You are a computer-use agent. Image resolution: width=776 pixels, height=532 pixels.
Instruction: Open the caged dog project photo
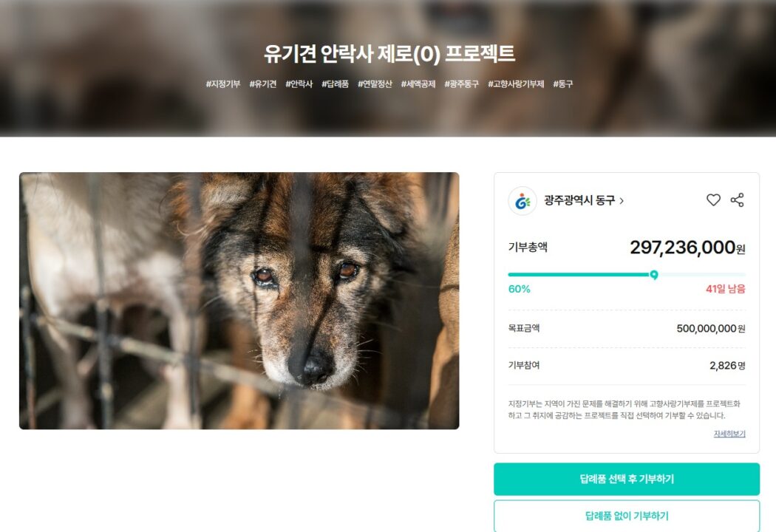click(x=239, y=301)
